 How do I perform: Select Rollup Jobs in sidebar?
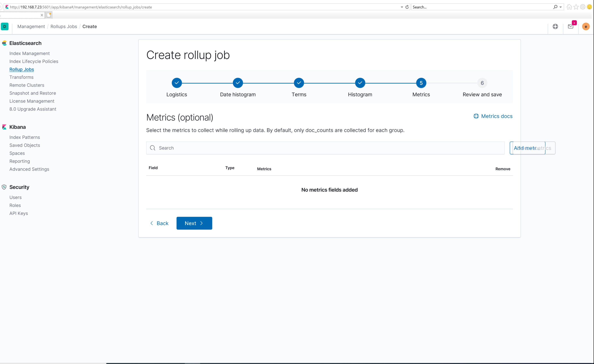click(22, 69)
